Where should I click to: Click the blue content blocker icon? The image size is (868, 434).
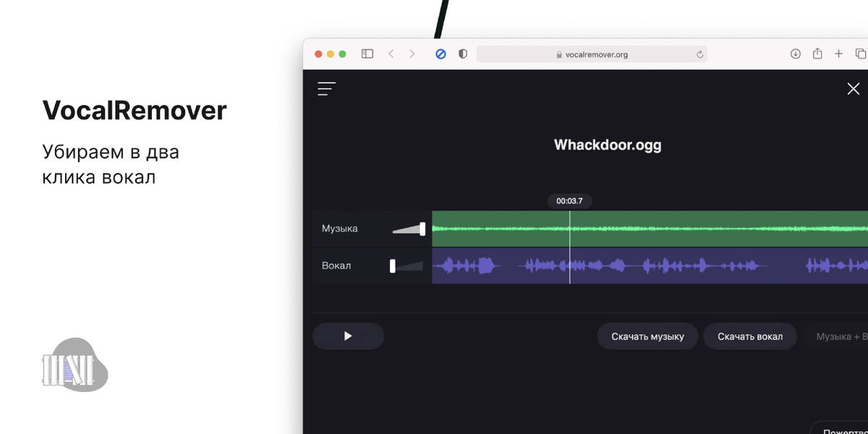click(441, 54)
